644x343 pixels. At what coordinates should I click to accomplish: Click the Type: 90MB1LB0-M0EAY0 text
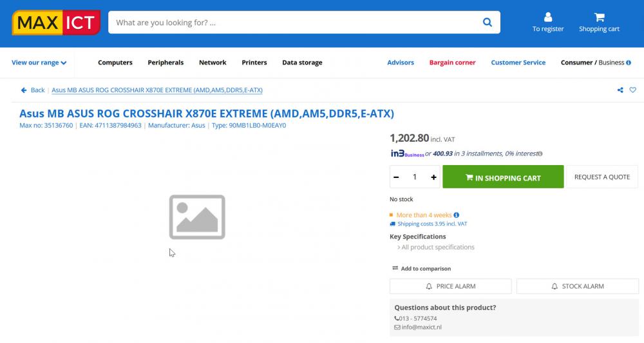coord(249,126)
